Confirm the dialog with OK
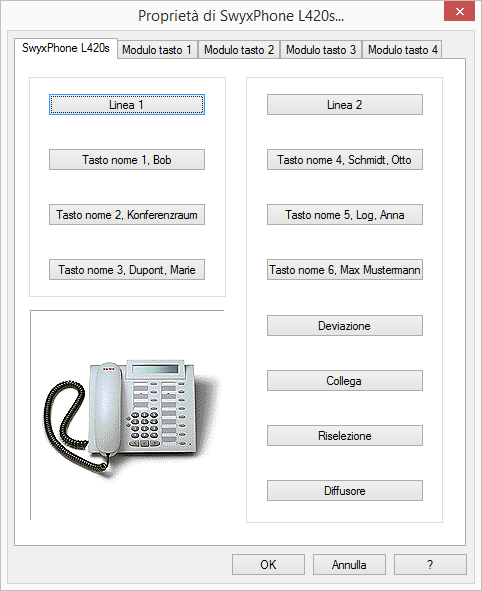This screenshot has height=591, width=482. point(268,564)
